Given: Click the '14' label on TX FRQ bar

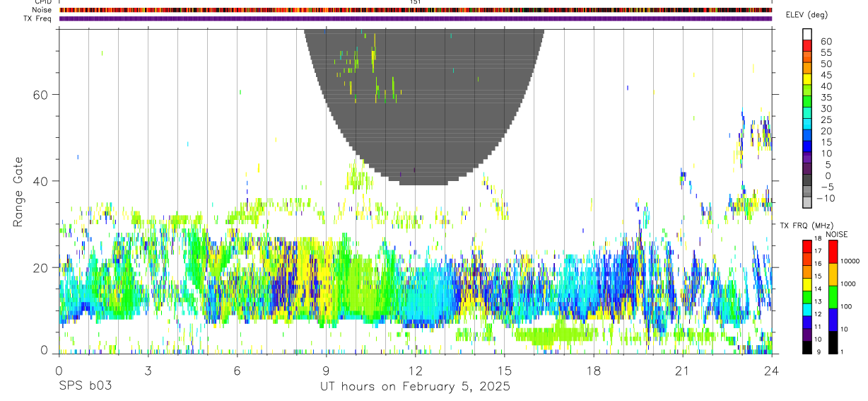Looking at the screenshot, I should 818,289.
